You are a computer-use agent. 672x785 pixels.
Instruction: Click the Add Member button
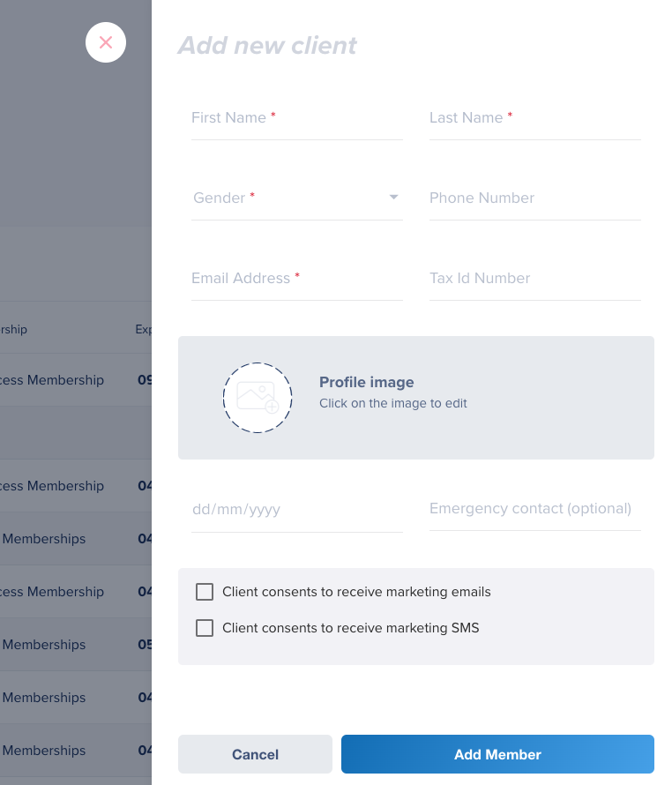(497, 754)
